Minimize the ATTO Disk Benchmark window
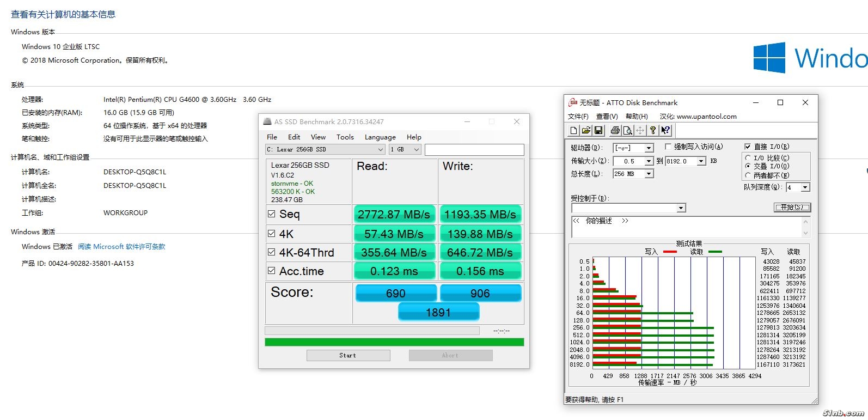This screenshot has width=868, height=420. 756,102
